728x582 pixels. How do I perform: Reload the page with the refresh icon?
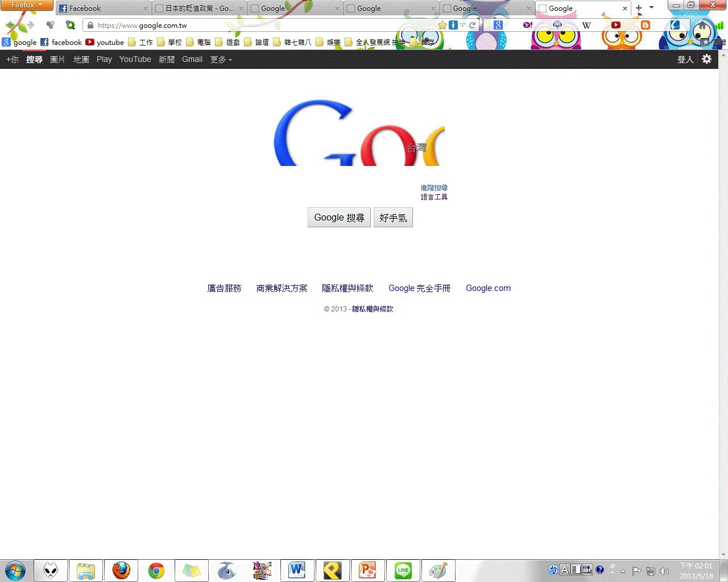472,26
